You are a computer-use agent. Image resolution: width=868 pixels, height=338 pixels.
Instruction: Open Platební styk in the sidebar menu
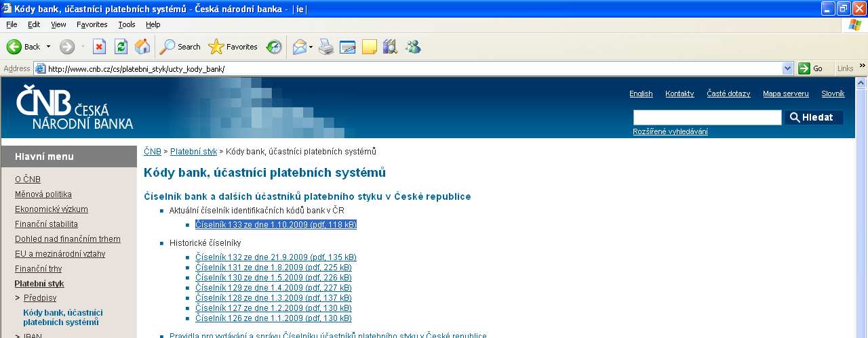coord(39,284)
